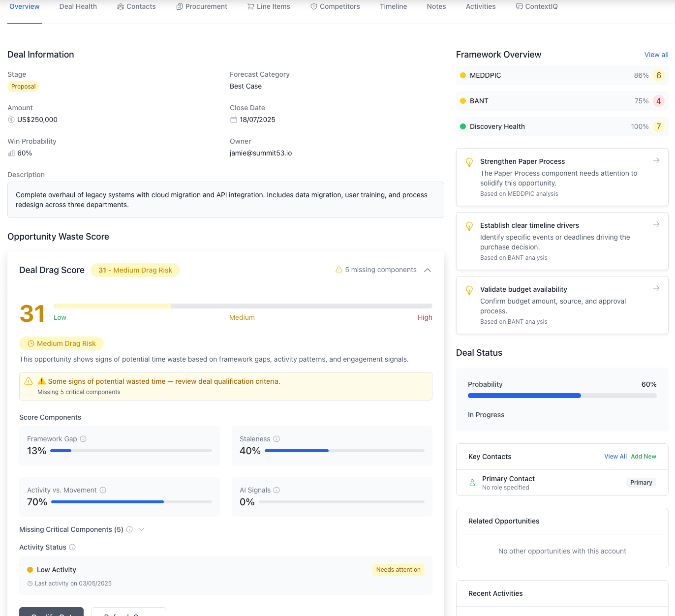675x616 pixels.
Task: Click View all for Framework Overview
Action: (656, 55)
